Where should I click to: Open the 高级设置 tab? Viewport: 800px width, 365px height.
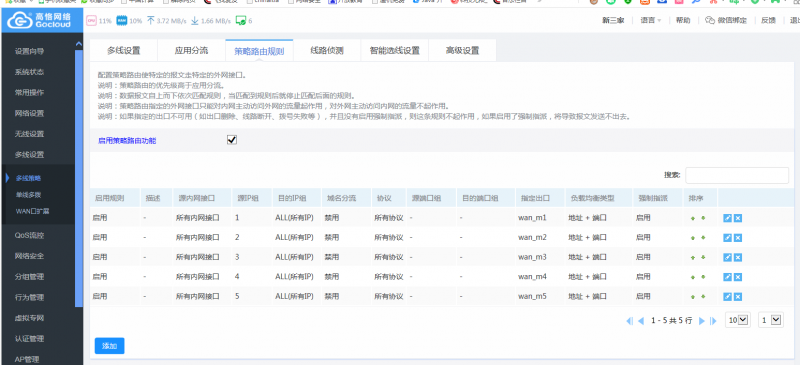(462, 51)
